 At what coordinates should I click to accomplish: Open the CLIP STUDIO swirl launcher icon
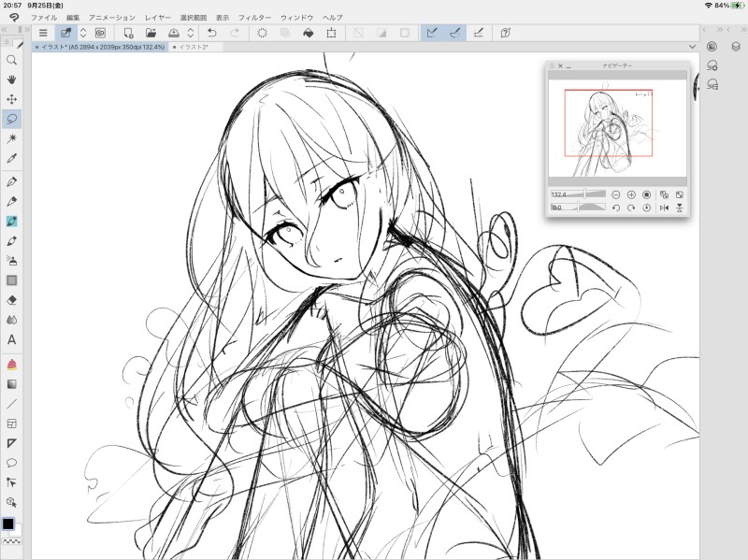pyautogui.click(x=14, y=18)
